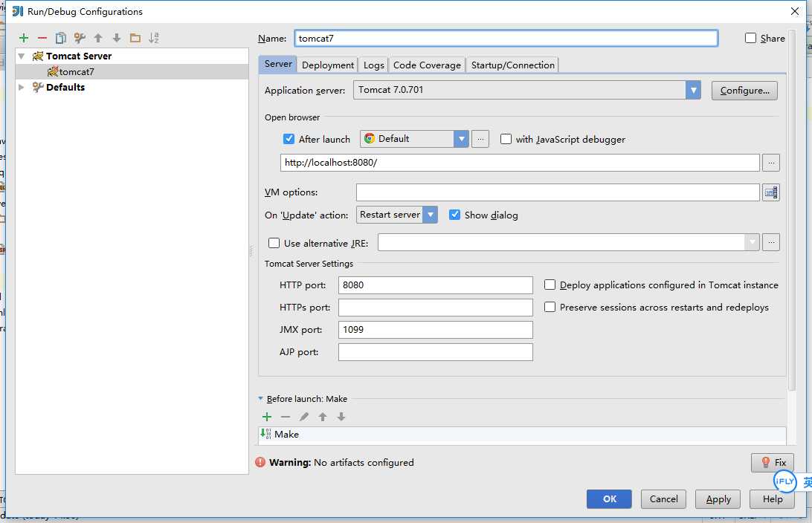The width and height of the screenshot is (812, 523).
Task: Switch to Code Coverage tab
Action: tap(427, 65)
